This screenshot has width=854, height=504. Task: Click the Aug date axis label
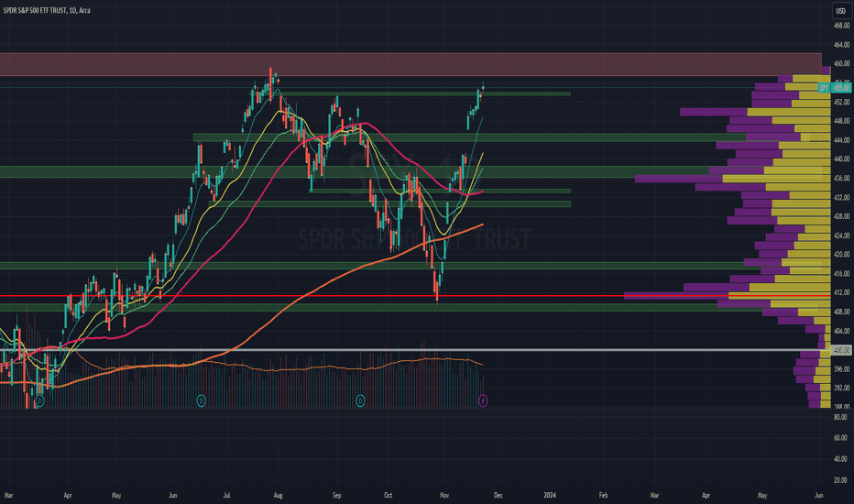point(278,495)
